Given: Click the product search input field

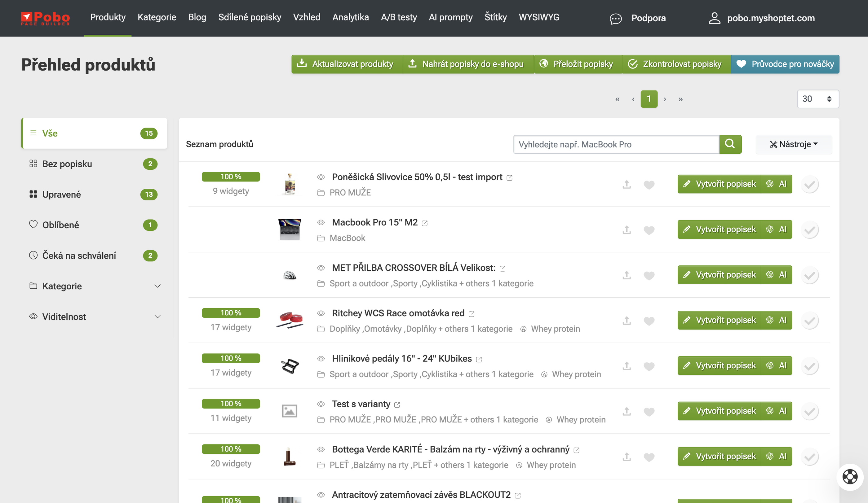Looking at the screenshot, I should [x=616, y=145].
